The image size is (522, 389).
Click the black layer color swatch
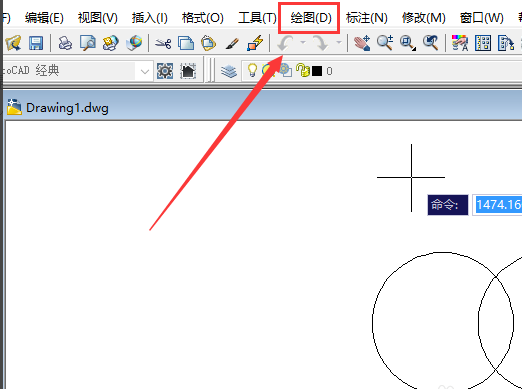317,71
